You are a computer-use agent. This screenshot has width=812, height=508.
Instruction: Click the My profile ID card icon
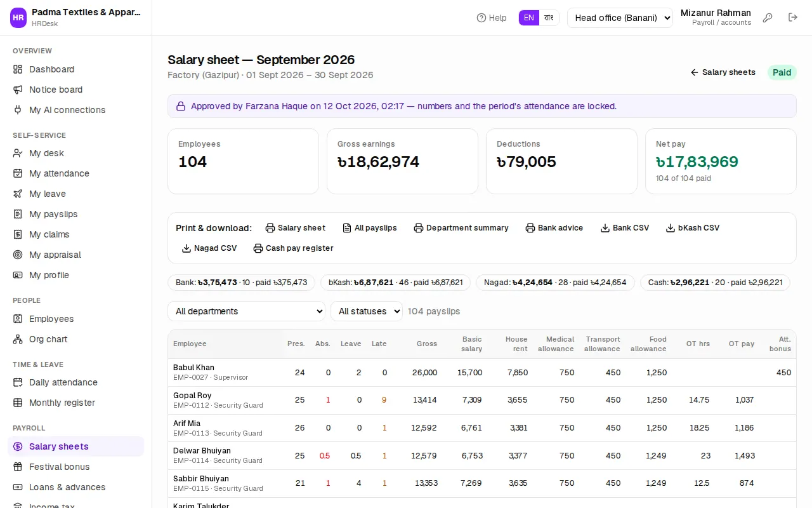tap(18, 275)
